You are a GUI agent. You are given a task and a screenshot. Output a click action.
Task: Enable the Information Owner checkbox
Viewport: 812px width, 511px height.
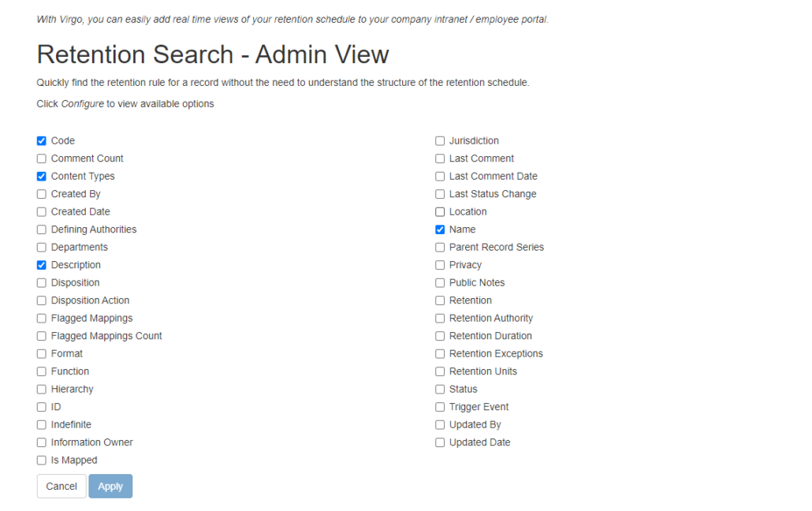click(41, 442)
